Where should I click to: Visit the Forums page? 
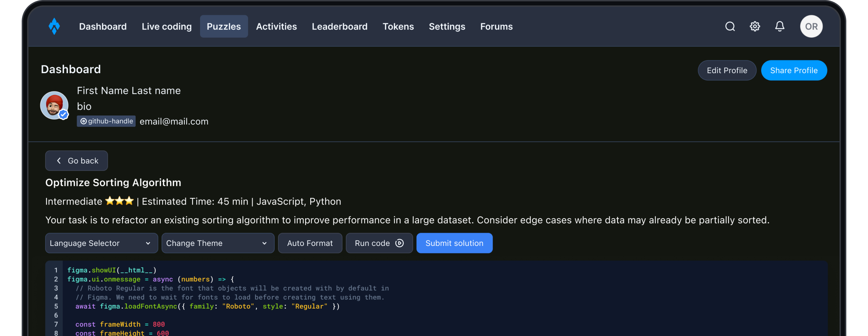coord(496,26)
